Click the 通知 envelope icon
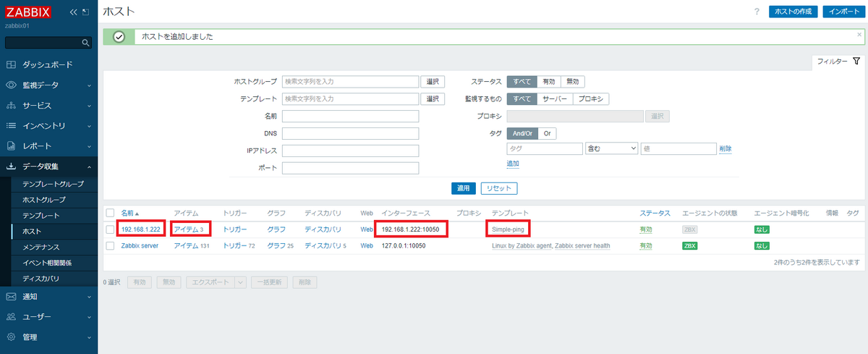The image size is (868, 354). tap(11, 296)
